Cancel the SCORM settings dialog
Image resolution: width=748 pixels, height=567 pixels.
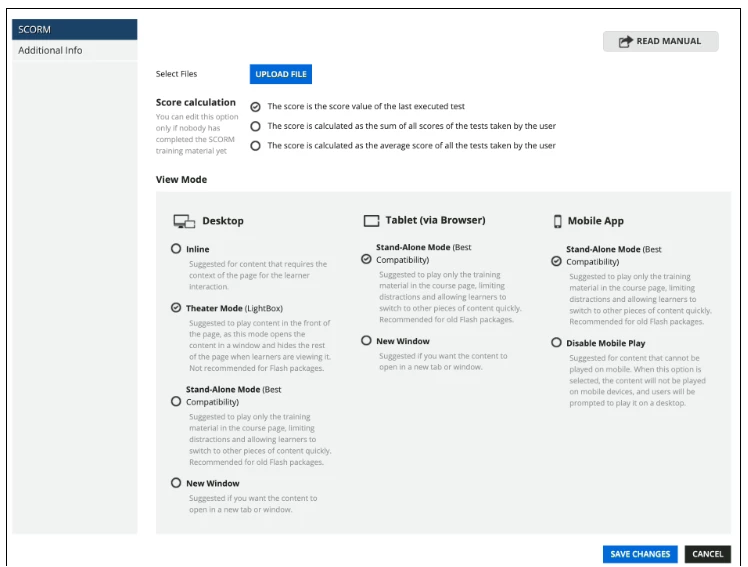(x=707, y=554)
